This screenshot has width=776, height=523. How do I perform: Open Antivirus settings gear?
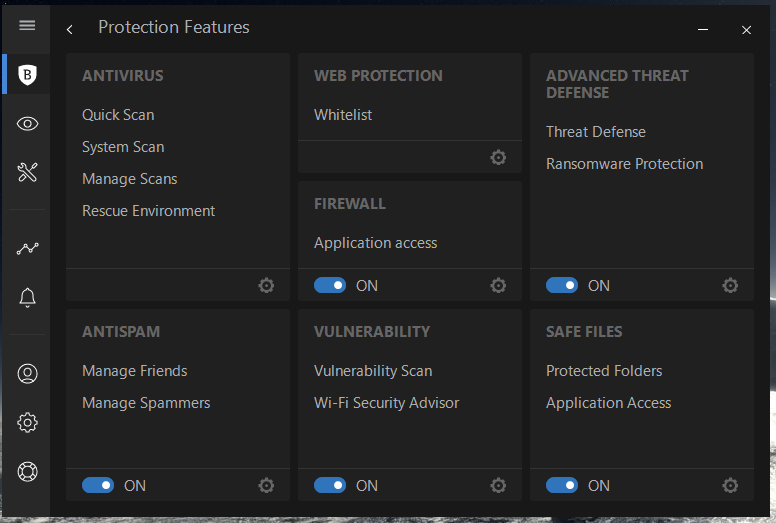pyautogui.click(x=266, y=285)
